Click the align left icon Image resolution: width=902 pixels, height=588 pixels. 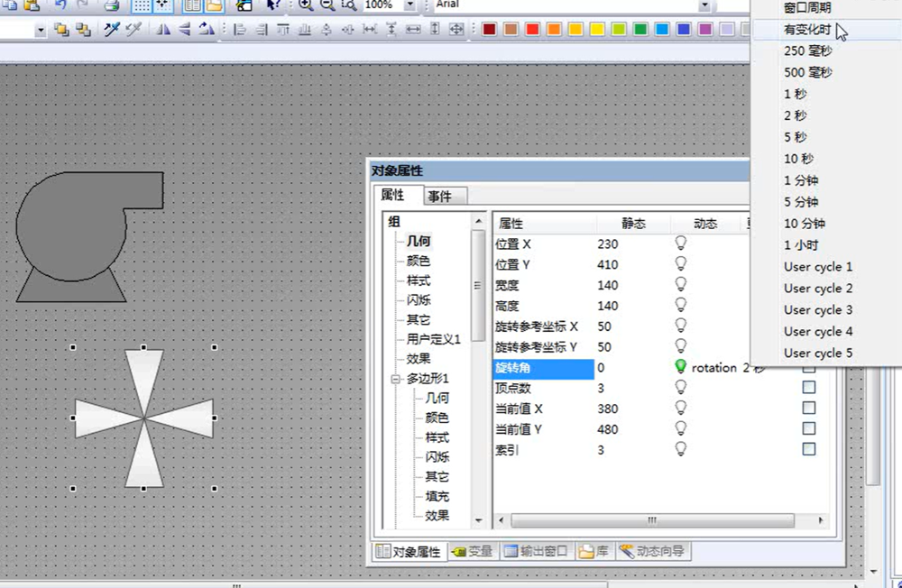coord(240,30)
